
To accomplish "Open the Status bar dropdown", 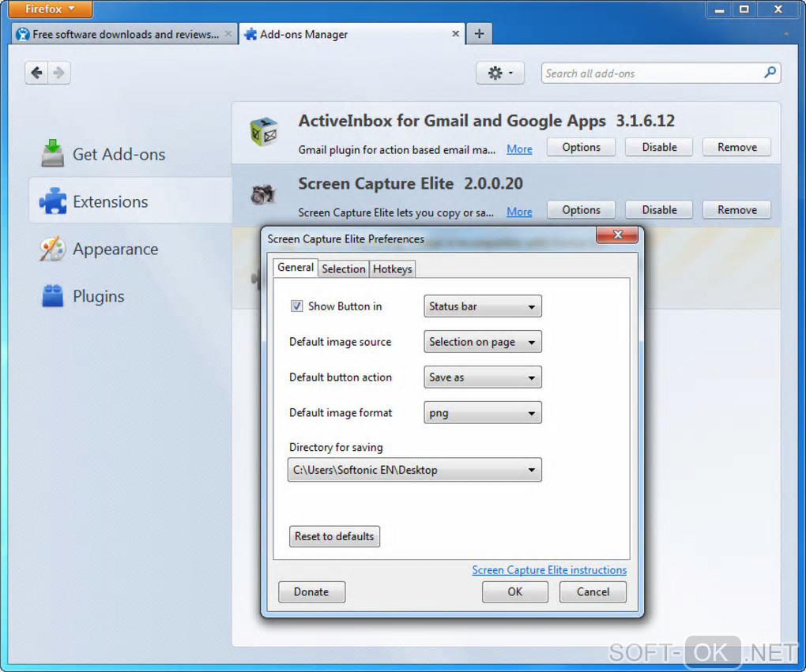I will click(x=482, y=306).
